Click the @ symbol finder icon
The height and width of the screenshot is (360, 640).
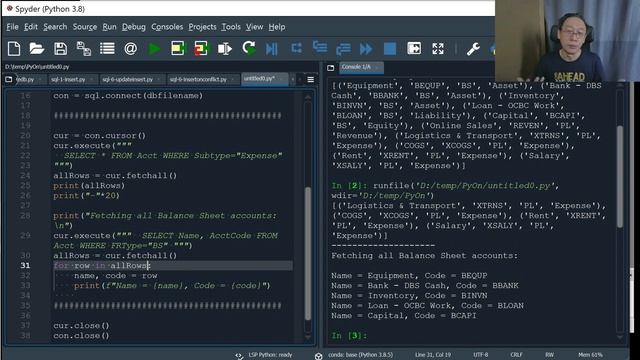(131, 49)
